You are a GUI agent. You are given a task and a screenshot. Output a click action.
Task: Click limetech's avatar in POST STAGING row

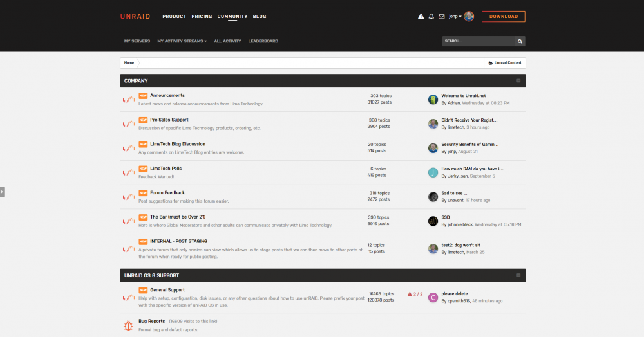tap(433, 248)
